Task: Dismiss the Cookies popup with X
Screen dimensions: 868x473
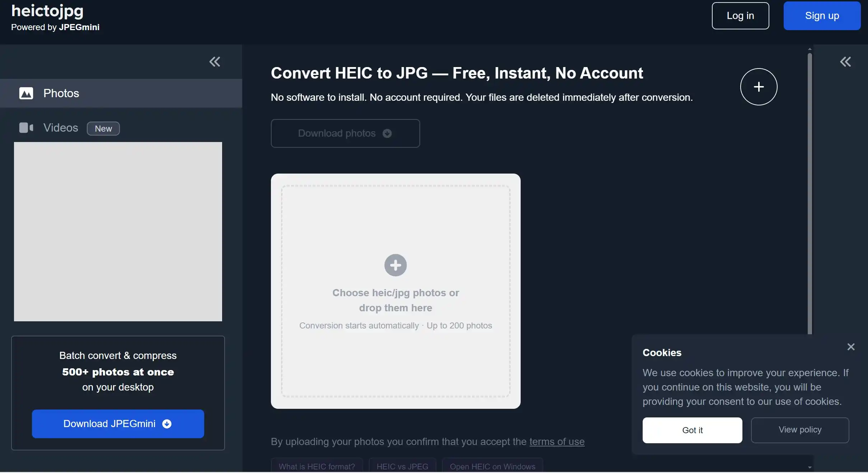Action: 851,347
